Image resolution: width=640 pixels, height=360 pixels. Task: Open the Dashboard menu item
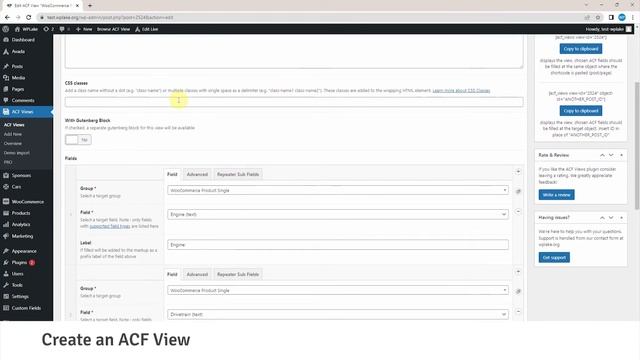23,40
